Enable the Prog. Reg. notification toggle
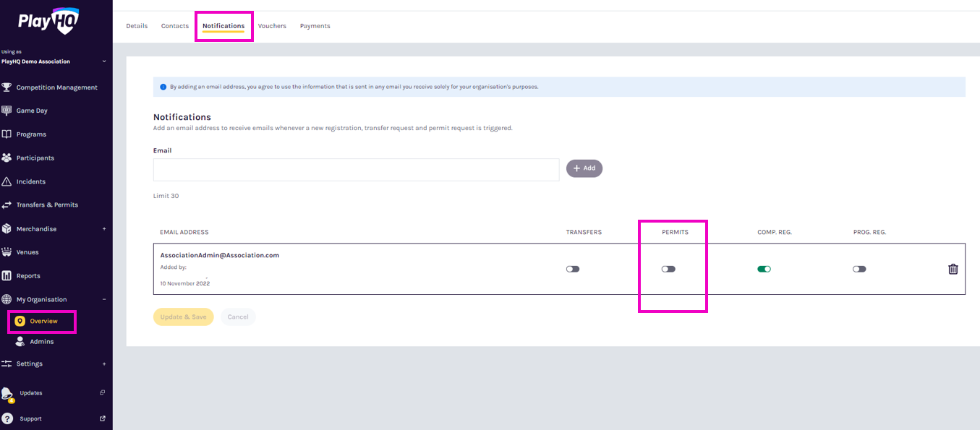 click(x=859, y=269)
